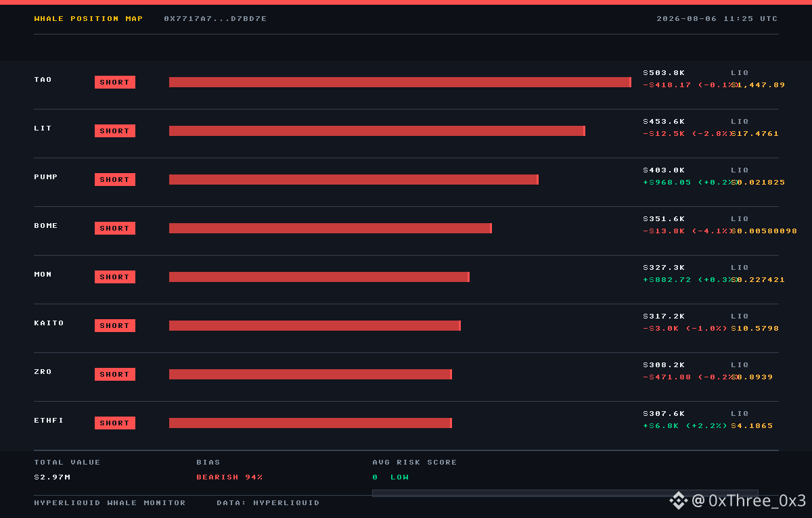Click LIT liquidation price $17.4761
The height and width of the screenshot is (518, 812).
click(x=755, y=134)
